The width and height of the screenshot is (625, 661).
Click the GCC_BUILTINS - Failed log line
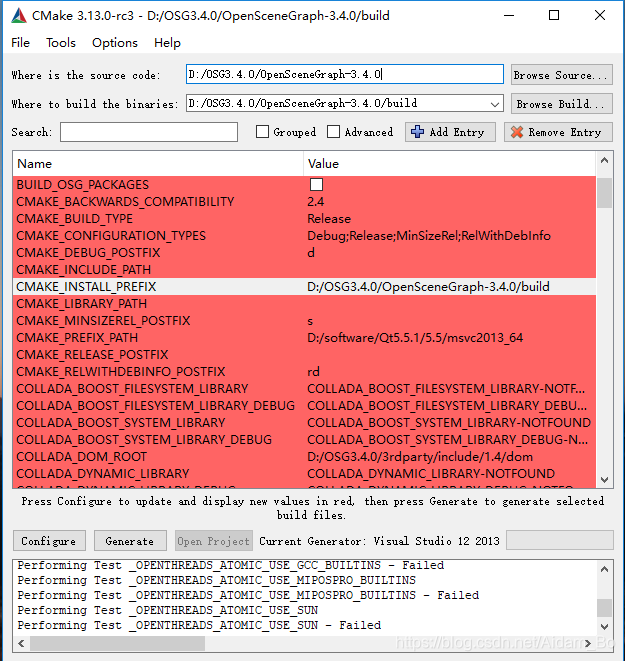[x=231, y=565]
